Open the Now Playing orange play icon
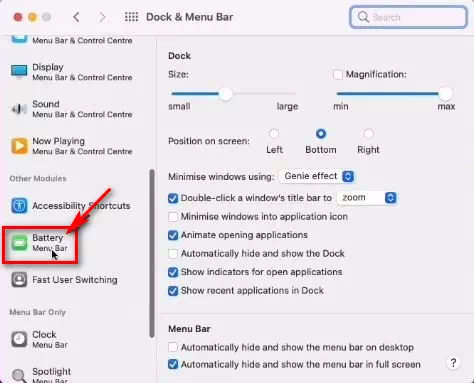The height and width of the screenshot is (383, 474). [19, 146]
